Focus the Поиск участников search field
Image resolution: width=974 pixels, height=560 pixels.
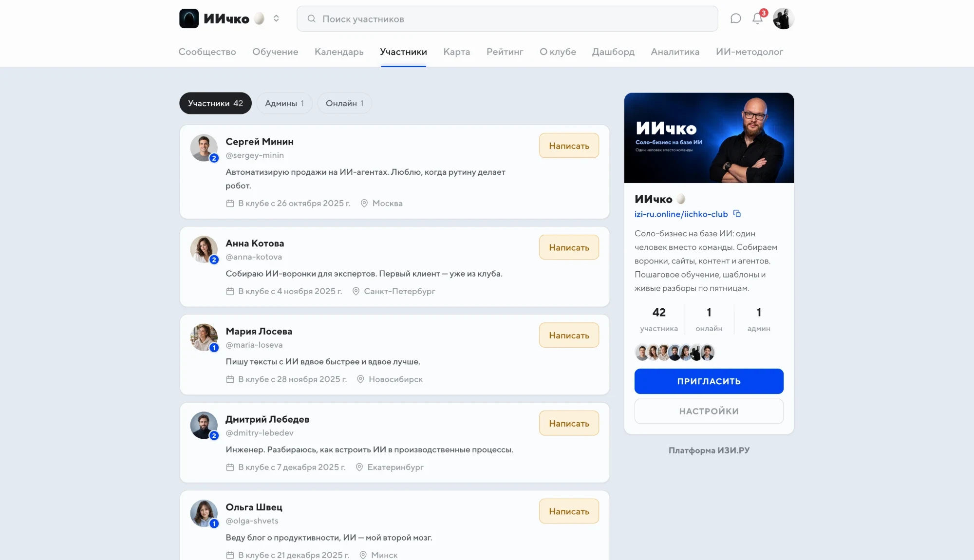pos(507,19)
